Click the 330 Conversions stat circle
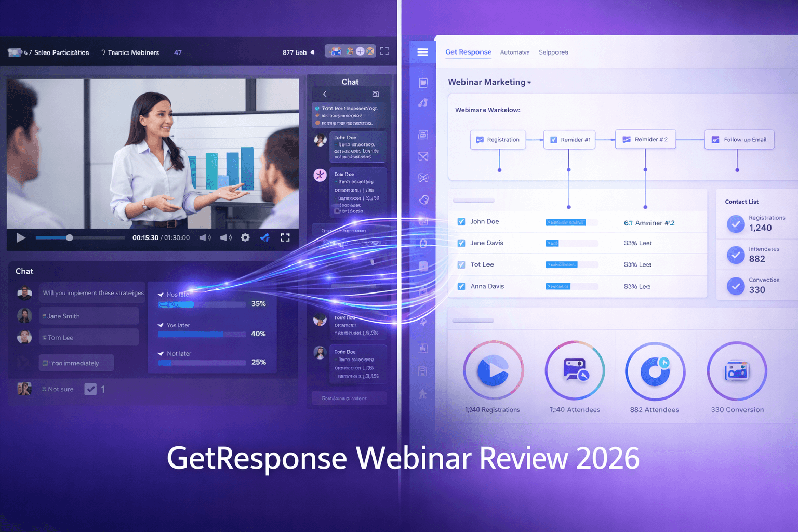The height and width of the screenshot is (532, 798). click(736, 371)
